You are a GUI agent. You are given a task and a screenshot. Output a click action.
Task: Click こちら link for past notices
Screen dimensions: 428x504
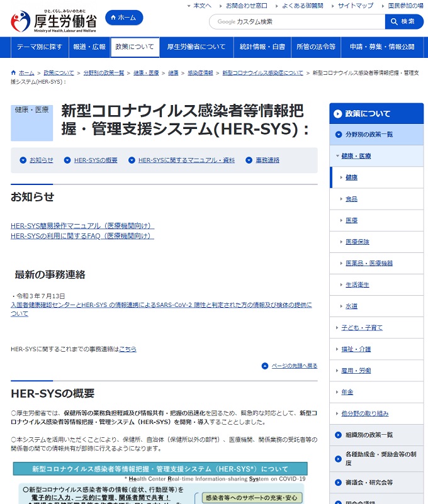128,349
